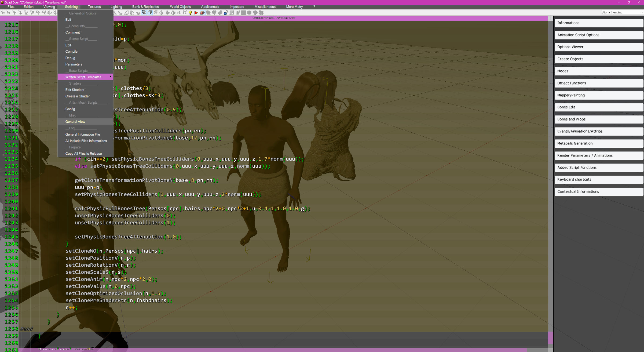Select Parameters in the Scripting menu

coord(85,64)
